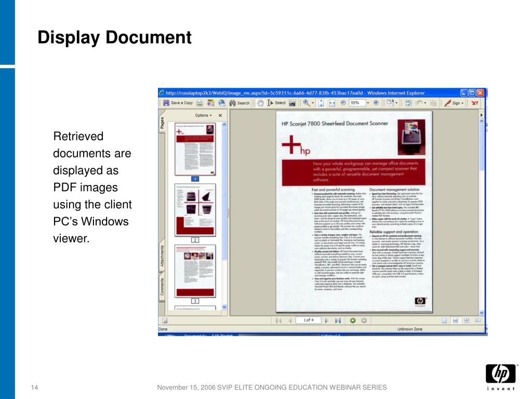Click the green Previous View button

pyautogui.click(x=353, y=320)
